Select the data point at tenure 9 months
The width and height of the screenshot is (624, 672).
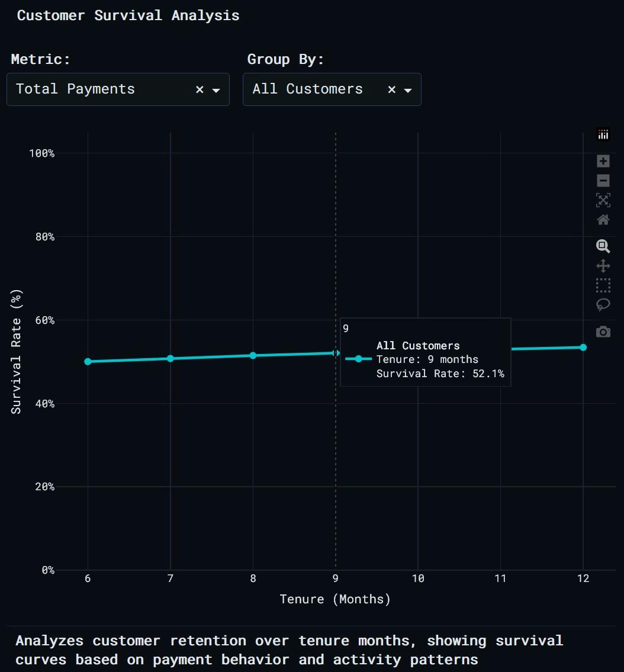coord(336,352)
